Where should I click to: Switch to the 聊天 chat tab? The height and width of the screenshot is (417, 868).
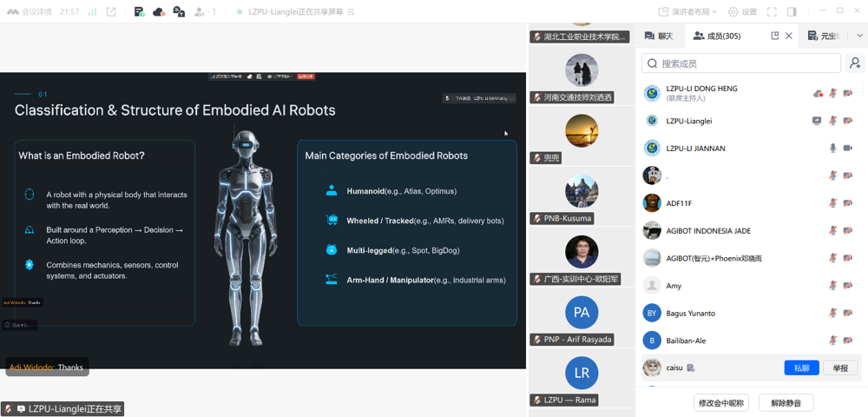click(659, 36)
